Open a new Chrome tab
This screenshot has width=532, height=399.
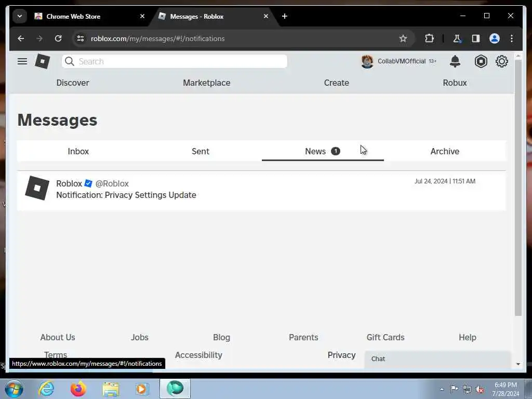[x=285, y=16]
